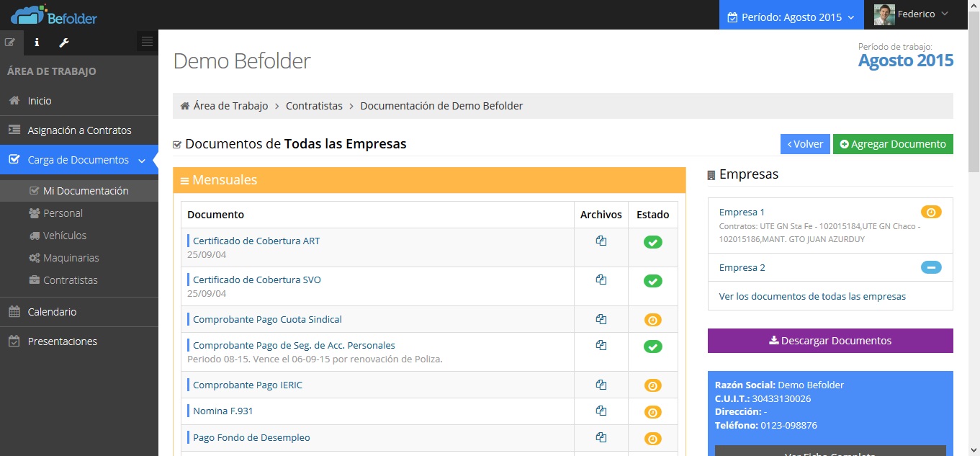
Task: Click the orange pending badge next to Empresa 1
Action: [930, 213]
